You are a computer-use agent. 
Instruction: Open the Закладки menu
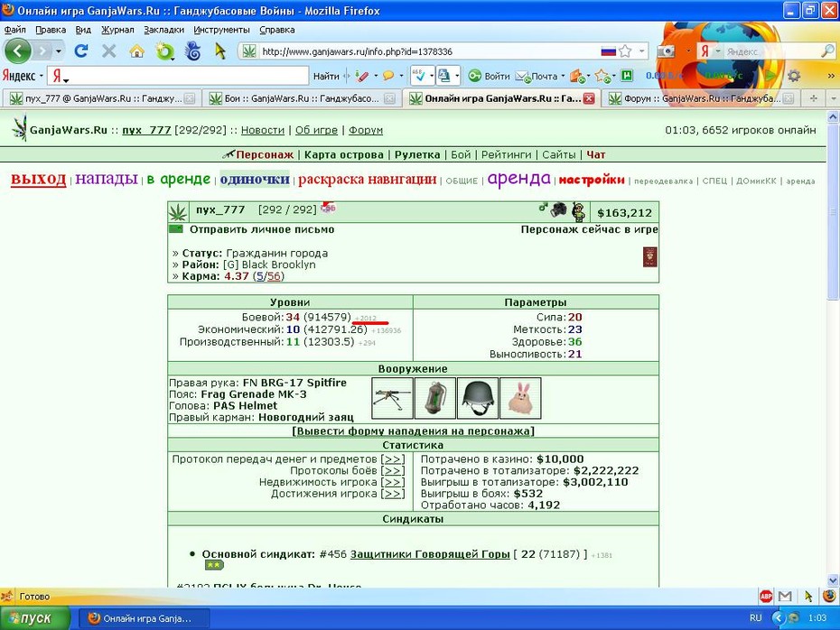coord(163,30)
